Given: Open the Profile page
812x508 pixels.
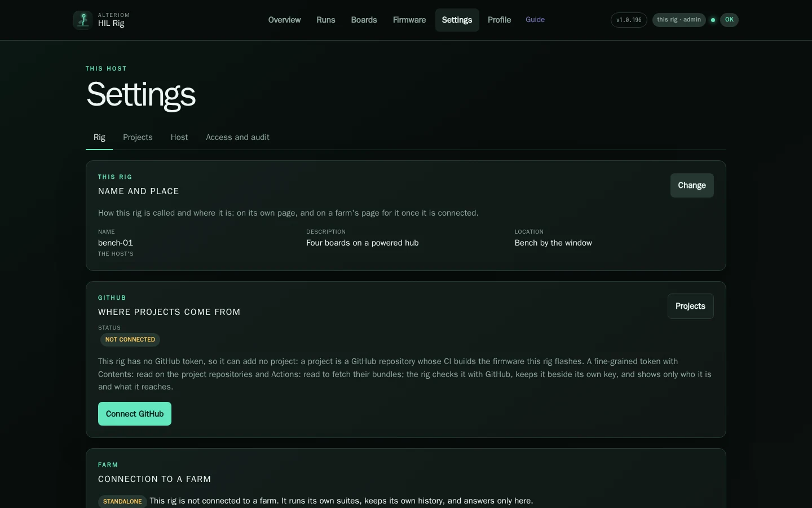Looking at the screenshot, I should click(x=499, y=20).
